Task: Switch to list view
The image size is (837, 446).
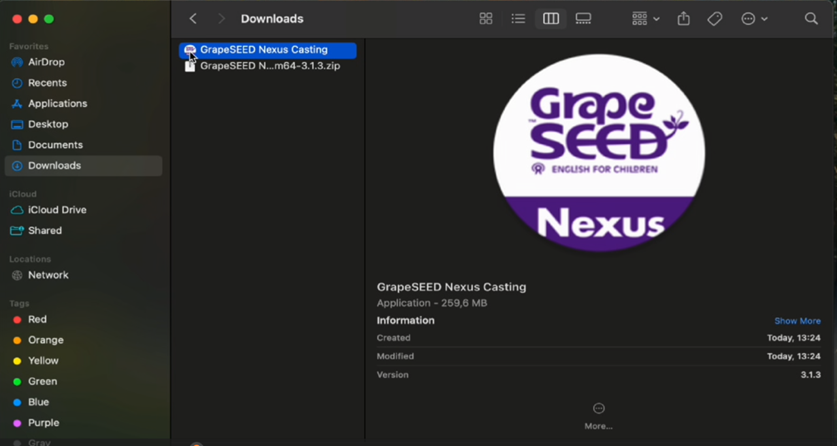Action: (x=518, y=19)
